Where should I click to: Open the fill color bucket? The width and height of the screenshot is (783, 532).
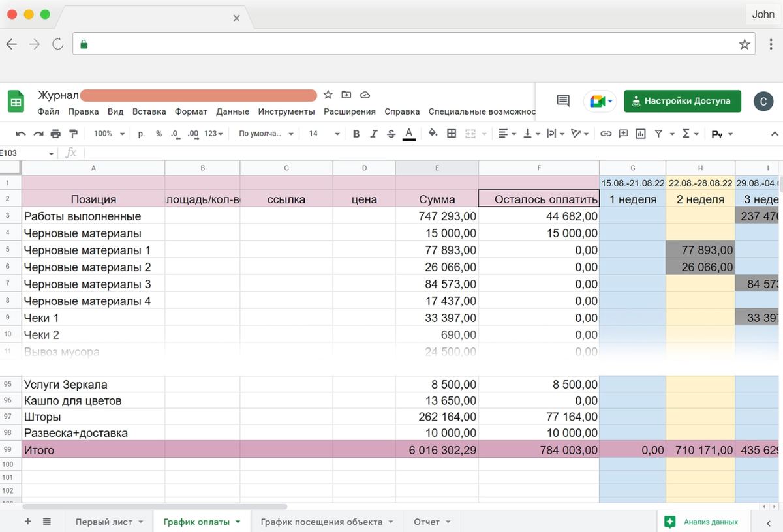433,134
